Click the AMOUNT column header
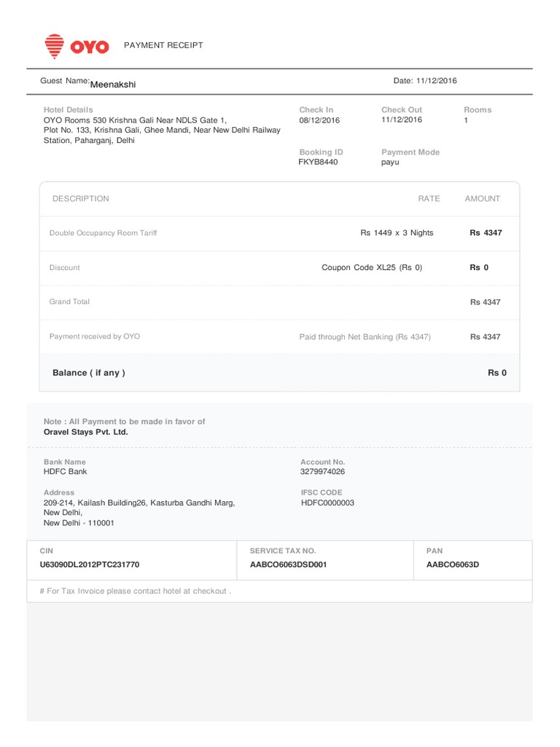Image resolution: width=560 pixels, height=747 pixels. (483, 198)
